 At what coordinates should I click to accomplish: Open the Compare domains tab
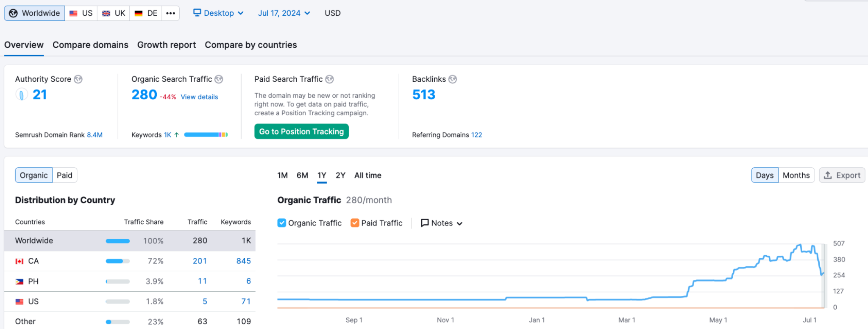click(90, 45)
